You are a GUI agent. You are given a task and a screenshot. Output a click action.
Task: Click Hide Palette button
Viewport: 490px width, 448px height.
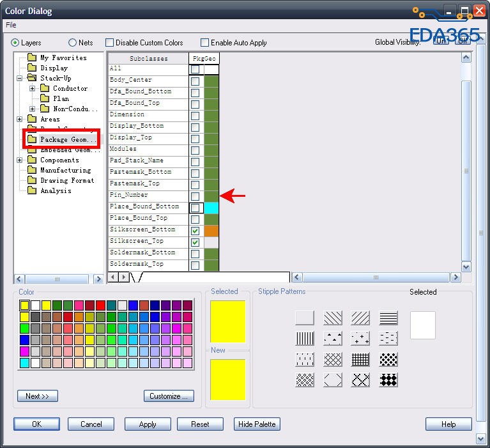pos(257,424)
